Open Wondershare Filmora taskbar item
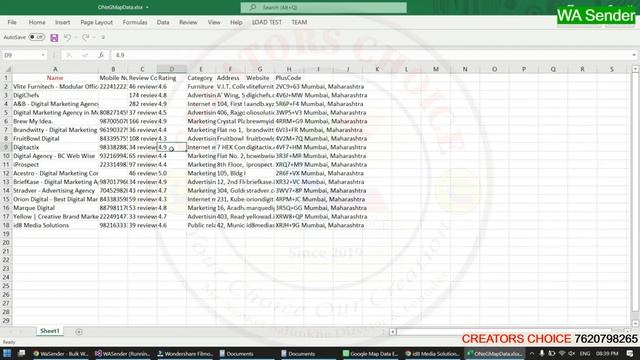 (185, 353)
